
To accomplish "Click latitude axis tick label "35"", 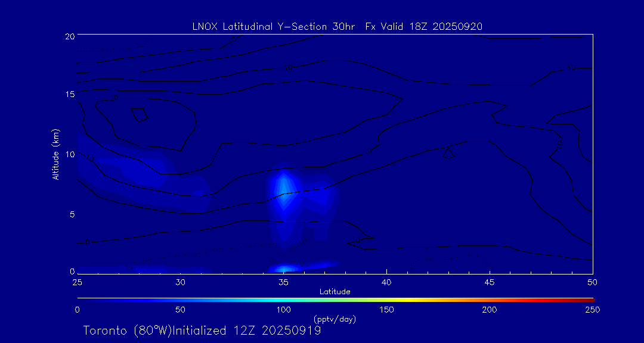I will (x=283, y=282).
